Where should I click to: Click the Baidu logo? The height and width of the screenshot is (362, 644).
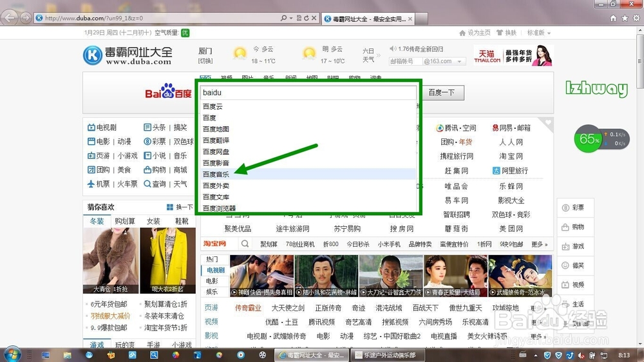[168, 92]
